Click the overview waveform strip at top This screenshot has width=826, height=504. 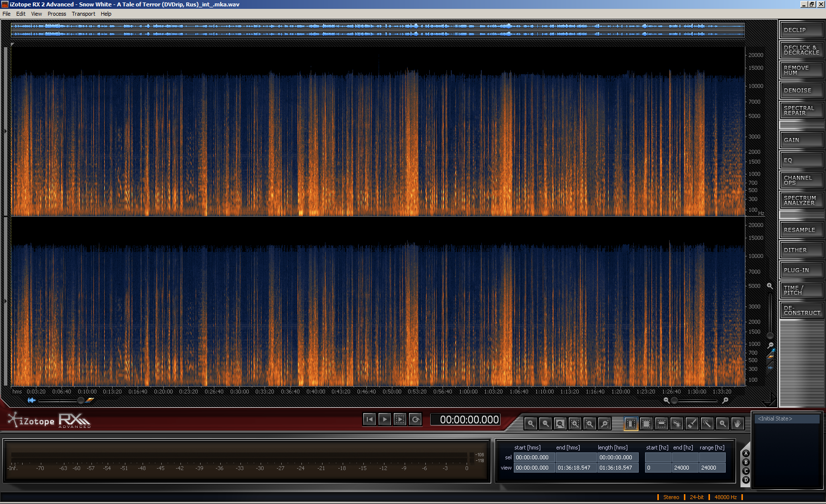tap(378, 30)
